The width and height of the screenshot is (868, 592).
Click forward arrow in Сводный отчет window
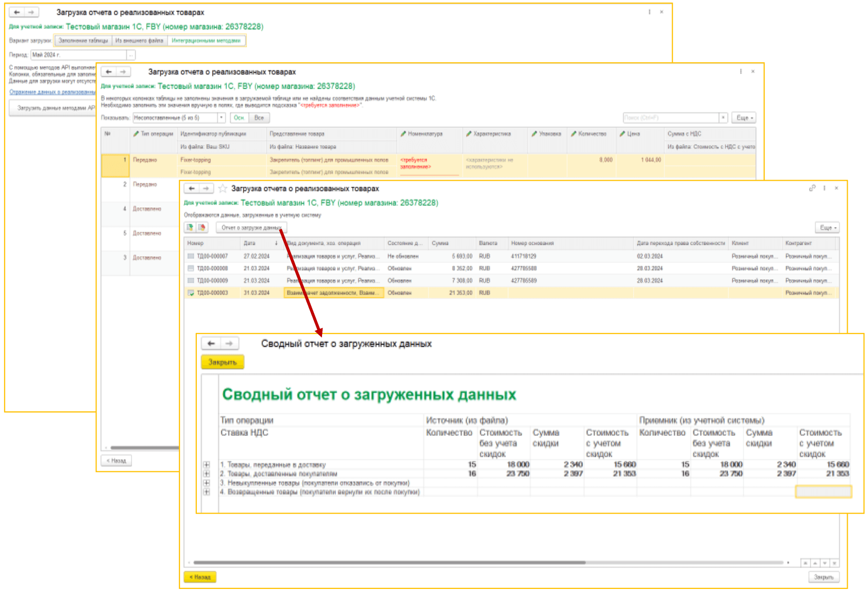click(x=229, y=344)
